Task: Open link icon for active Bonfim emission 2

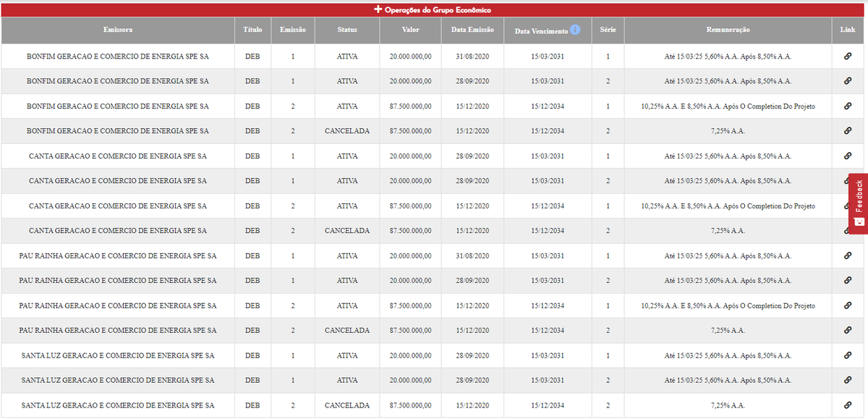Action: point(848,106)
